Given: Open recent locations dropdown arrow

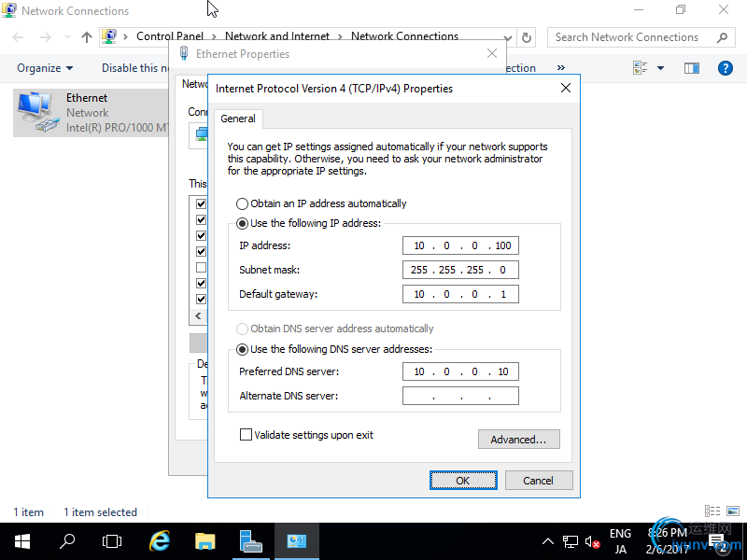Looking at the screenshot, I should pos(67,37).
